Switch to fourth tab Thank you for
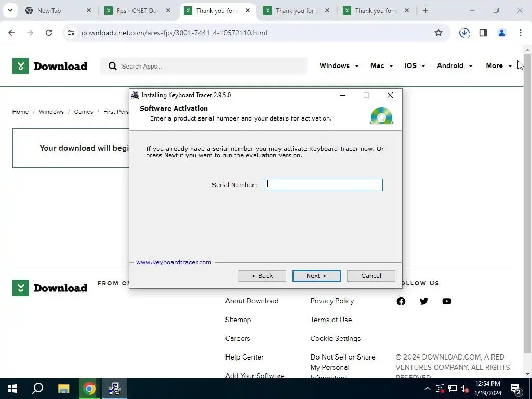This screenshot has height=399, width=532. pyautogui.click(x=295, y=10)
